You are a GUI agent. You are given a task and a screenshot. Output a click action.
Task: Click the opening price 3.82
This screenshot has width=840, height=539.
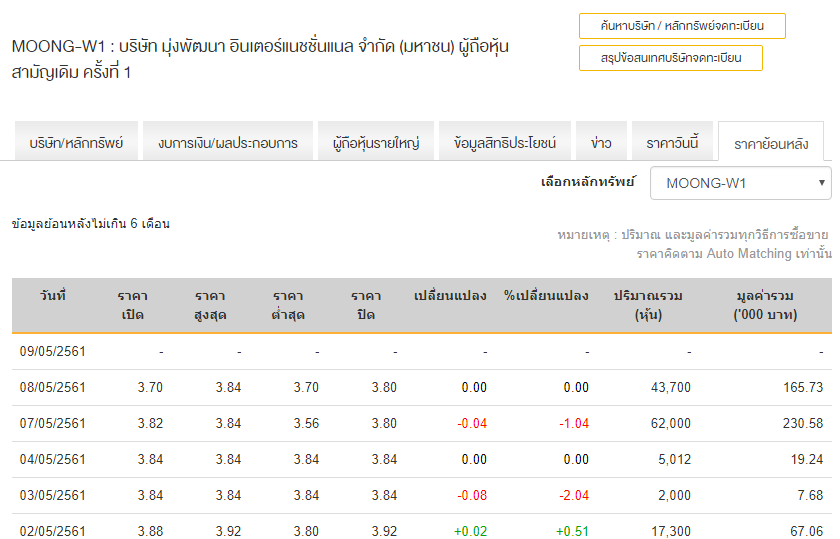[150, 423]
